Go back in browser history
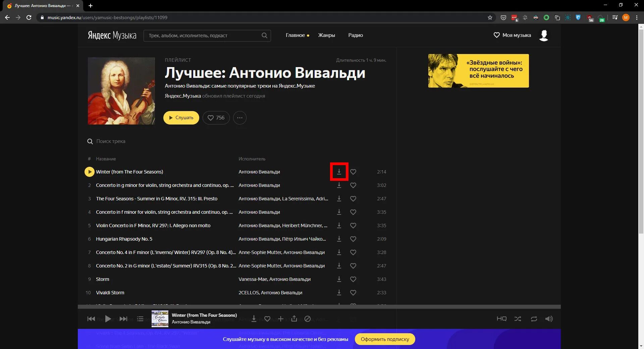 (x=7, y=17)
